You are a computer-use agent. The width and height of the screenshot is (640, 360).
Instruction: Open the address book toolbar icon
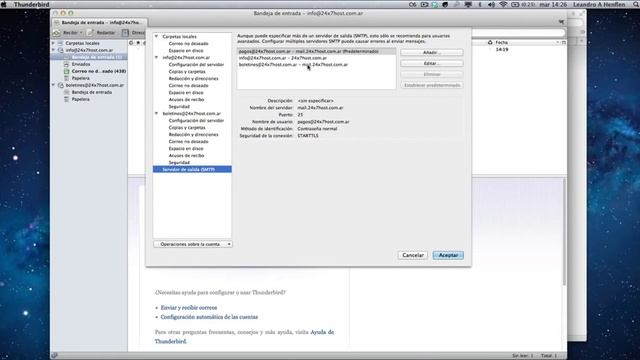125,32
